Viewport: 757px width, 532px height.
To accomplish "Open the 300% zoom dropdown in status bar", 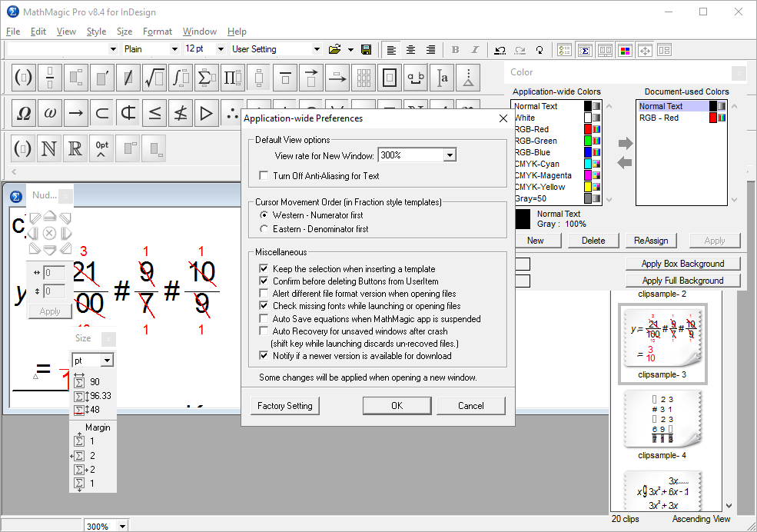I will click(x=123, y=526).
